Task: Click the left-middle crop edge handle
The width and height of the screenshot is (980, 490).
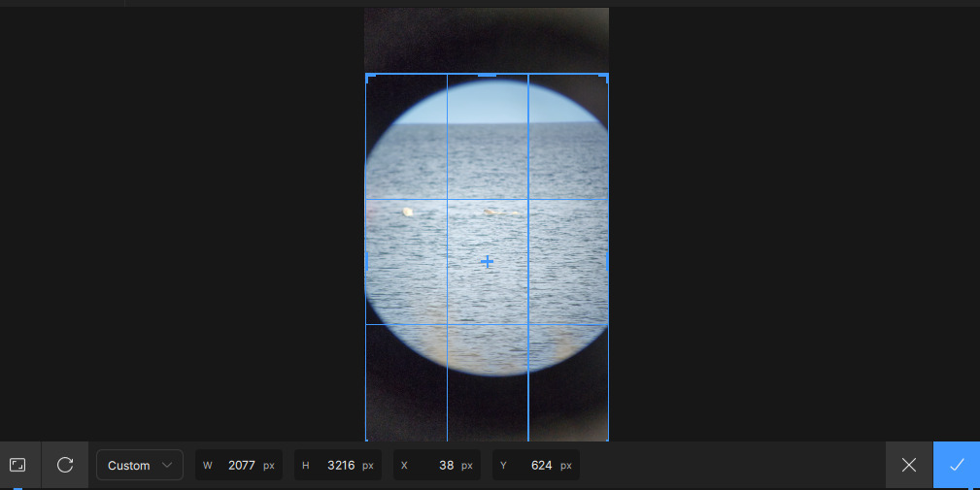Action: pyautogui.click(x=366, y=261)
